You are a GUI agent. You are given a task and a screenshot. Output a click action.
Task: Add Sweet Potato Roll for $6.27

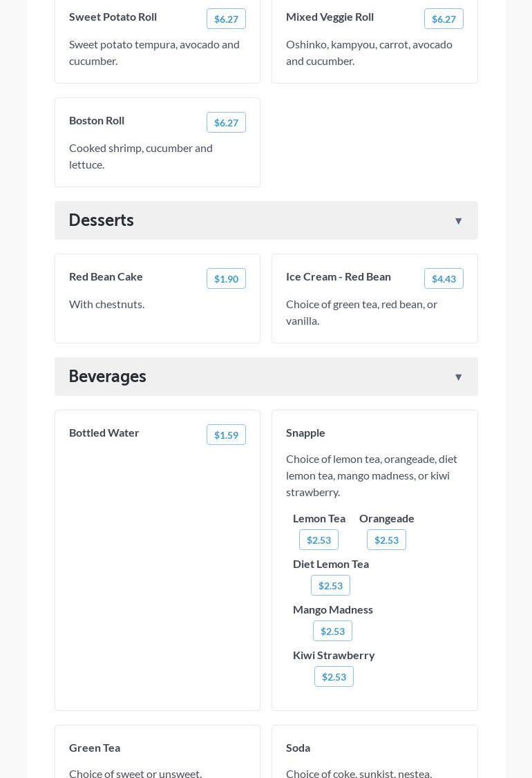(x=226, y=19)
